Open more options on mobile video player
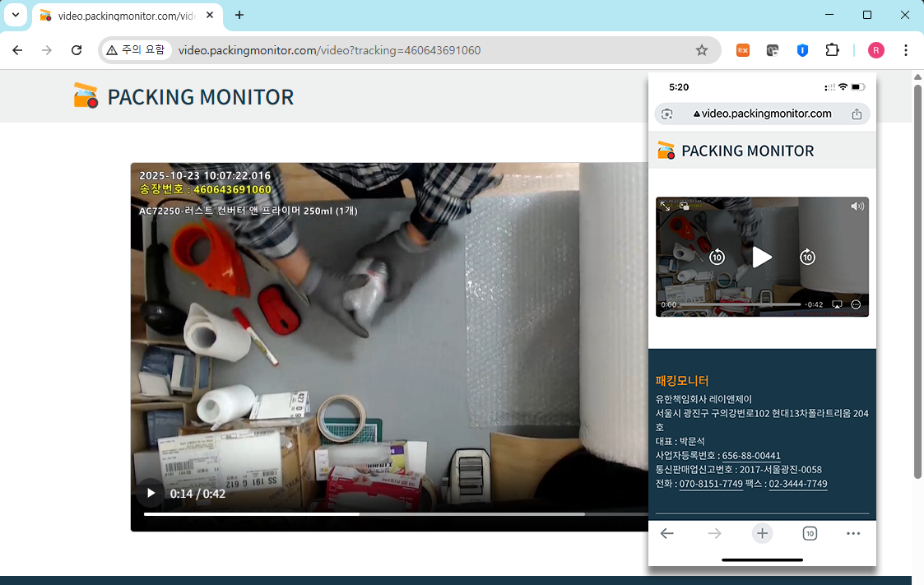The height and width of the screenshot is (585, 924). tap(856, 304)
